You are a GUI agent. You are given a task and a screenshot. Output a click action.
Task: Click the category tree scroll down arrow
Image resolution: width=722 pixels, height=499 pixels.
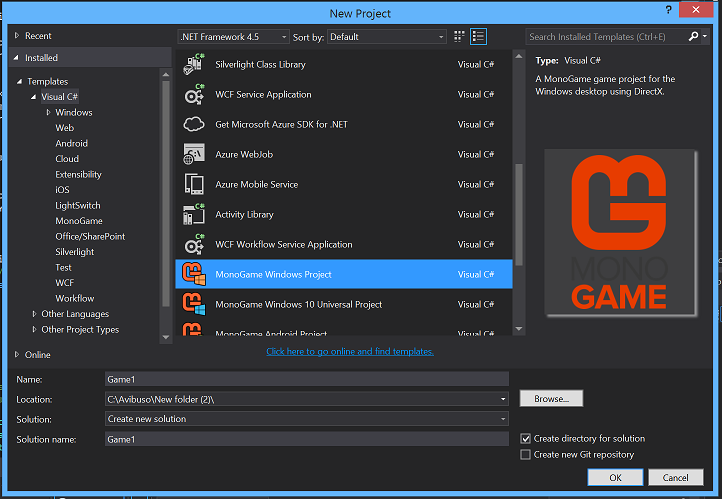[166, 337]
